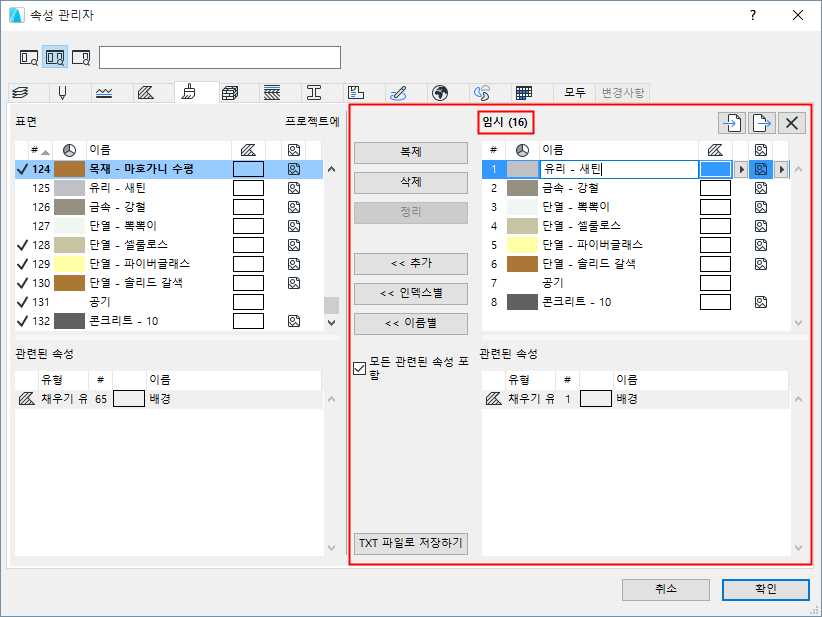Click texture icon of row 128 단열 - 셀룰로스

294,245
